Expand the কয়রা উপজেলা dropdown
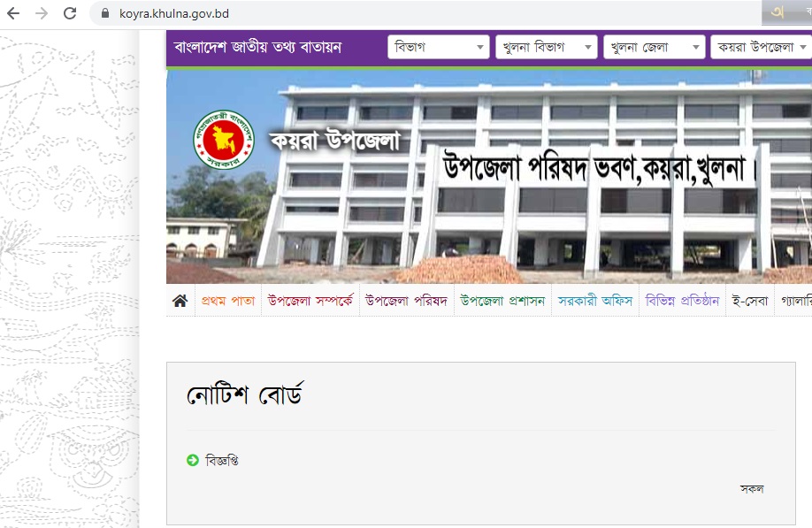Screen dimensions: 812x528 click(762, 47)
